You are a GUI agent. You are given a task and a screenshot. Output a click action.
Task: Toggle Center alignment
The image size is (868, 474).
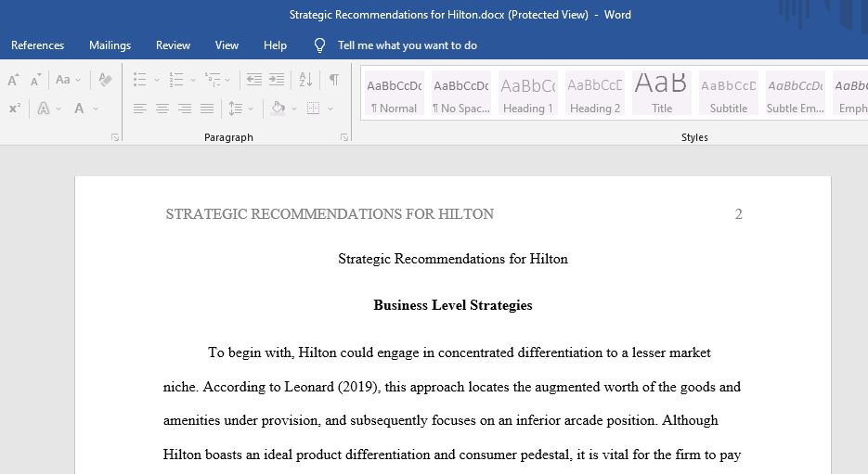pos(162,109)
